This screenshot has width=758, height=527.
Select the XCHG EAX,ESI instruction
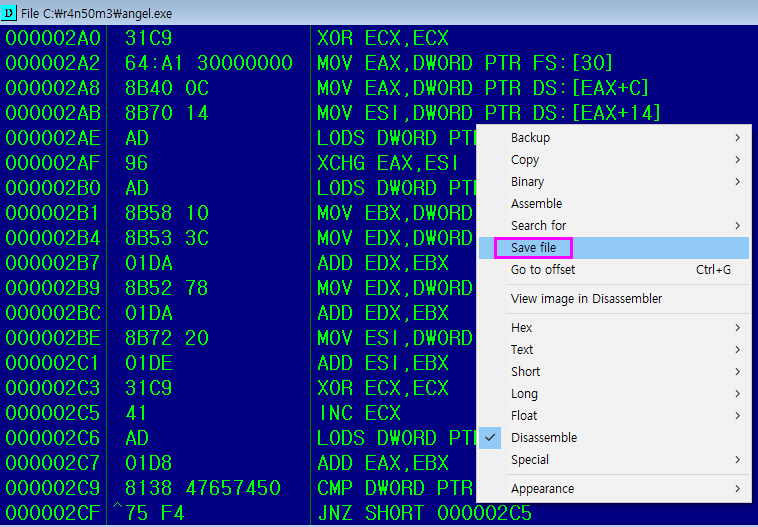(388, 163)
